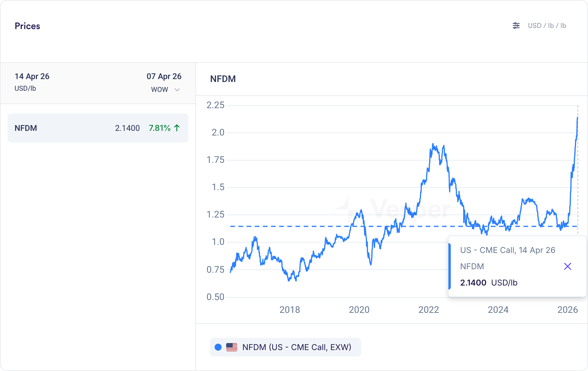The width and height of the screenshot is (588, 371).
Task: Expand the WOW comparison dropdown chevron
Action: [x=177, y=90]
